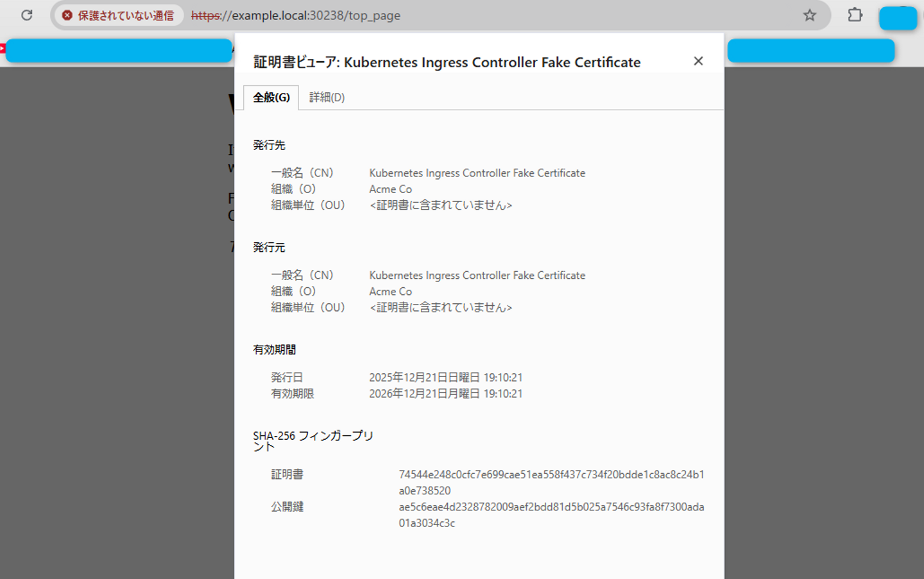
Task: Click the 公開鍵 fingerprint label
Action: (x=287, y=507)
